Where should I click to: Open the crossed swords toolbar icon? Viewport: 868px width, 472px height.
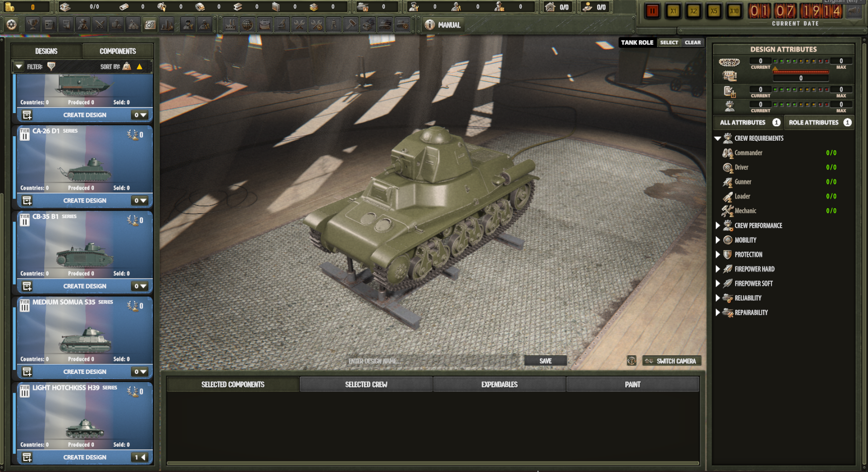[x=100, y=25]
